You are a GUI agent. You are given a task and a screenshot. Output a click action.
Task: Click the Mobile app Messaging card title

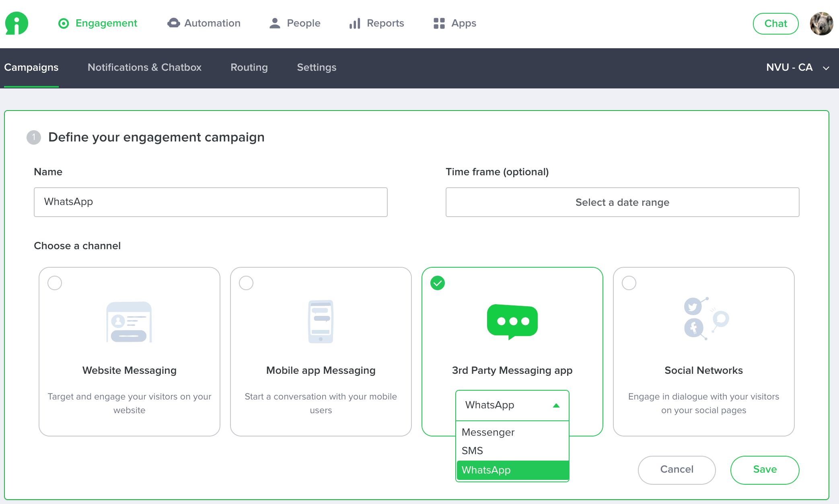[x=321, y=371]
